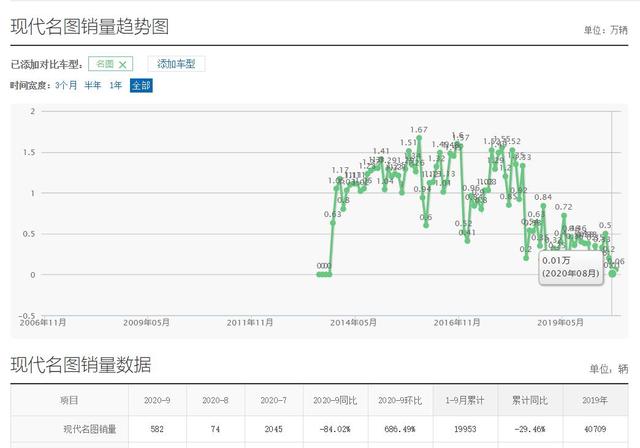The width and height of the screenshot is (640, 448).
Task: Click the 2011年11月 axis label
Action: [x=250, y=323]
